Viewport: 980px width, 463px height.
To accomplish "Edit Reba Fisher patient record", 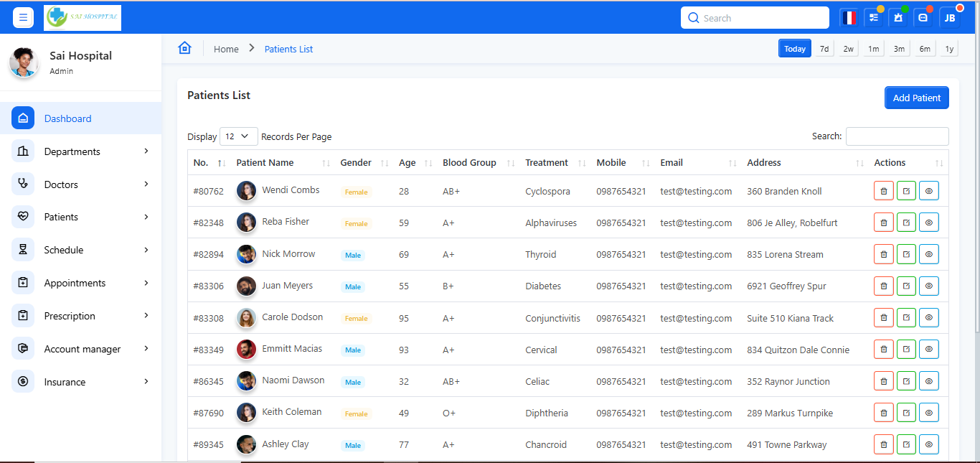I will click(906, 223).
